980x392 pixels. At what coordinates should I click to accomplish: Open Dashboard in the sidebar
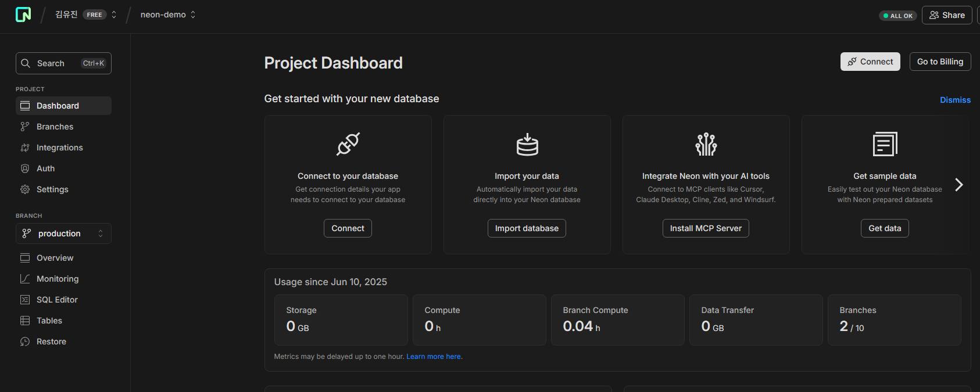click(x=63, y=106)
